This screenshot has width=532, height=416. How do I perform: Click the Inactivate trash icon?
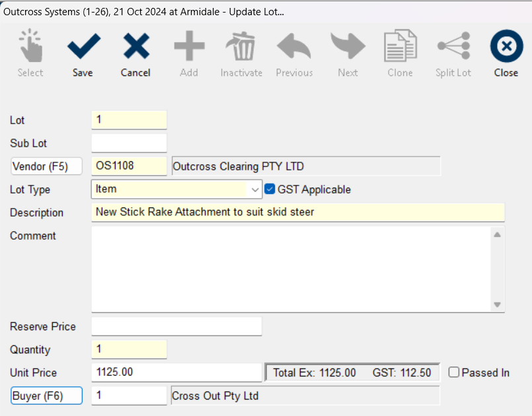coord(241,48)
